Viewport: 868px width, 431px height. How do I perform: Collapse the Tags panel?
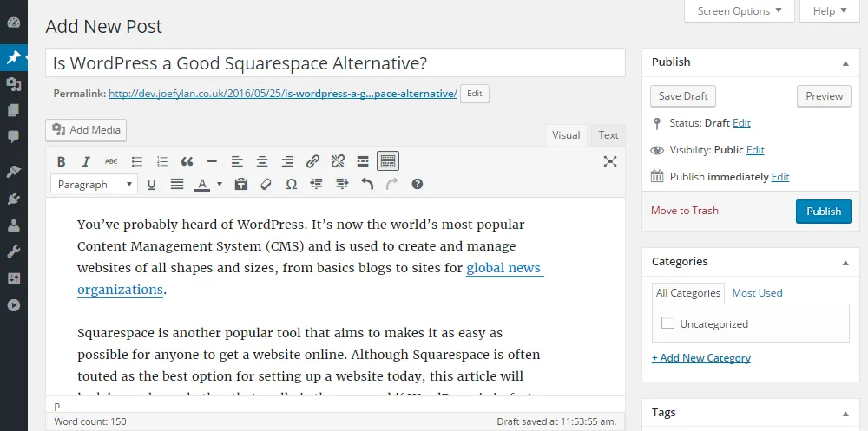(x=845, y=414)
